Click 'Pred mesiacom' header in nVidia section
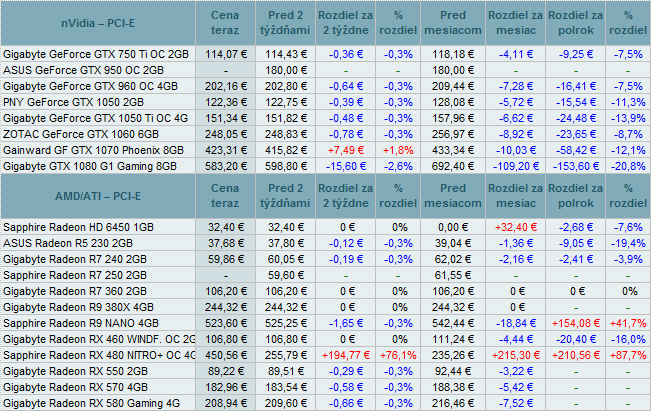 click(453, 23)
